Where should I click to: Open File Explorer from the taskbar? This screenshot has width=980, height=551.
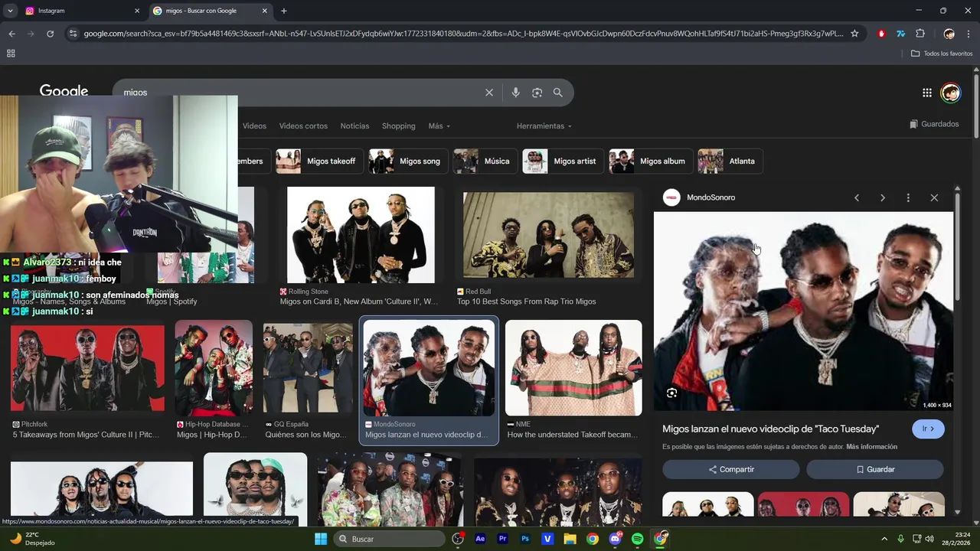pyautogui.click(x=570, y=539)
